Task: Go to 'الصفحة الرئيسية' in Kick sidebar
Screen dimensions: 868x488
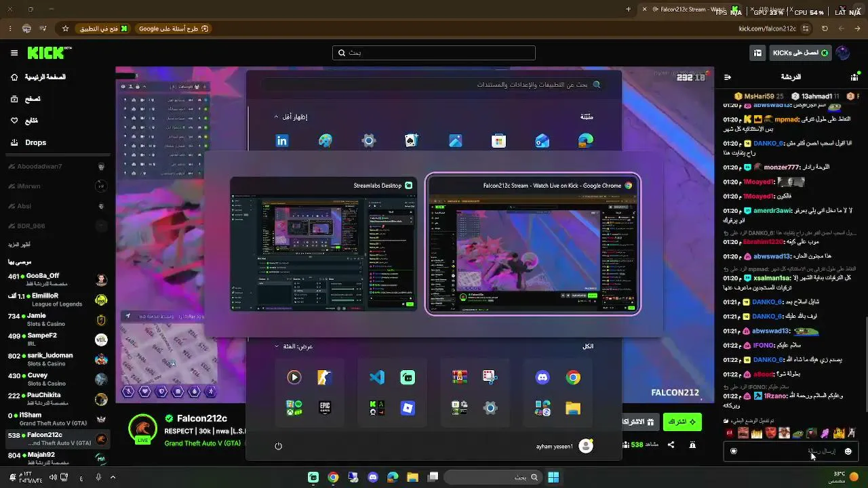Action: (x=38, y=77)
